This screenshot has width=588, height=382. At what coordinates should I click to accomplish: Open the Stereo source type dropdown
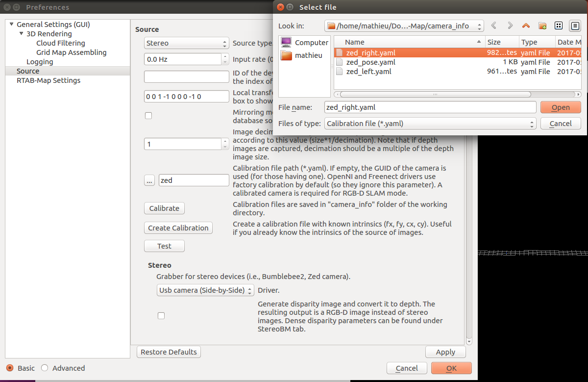pyautogui.click(x=186, y=43)
